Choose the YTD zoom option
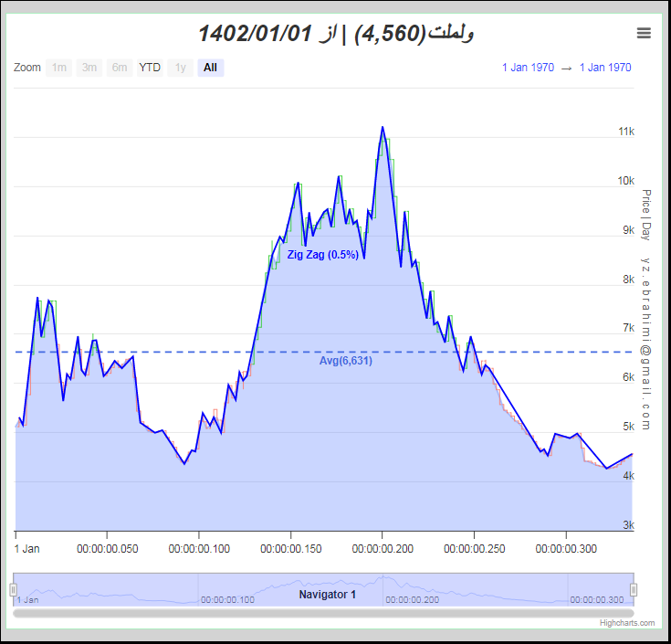 point(150,68)
